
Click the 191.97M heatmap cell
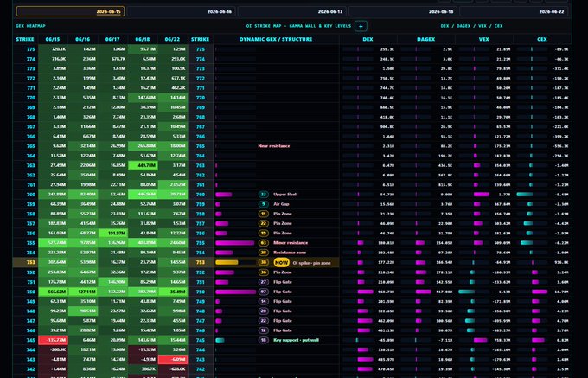[113, 234]
